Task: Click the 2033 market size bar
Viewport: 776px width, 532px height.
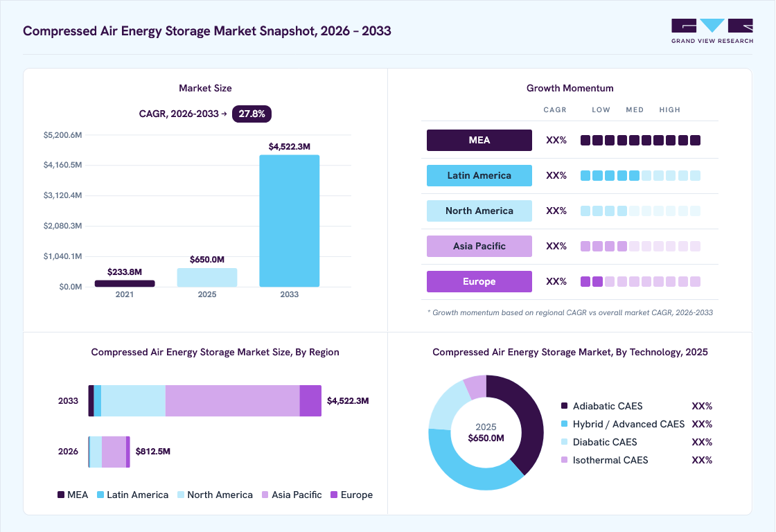Action: click(x=290, y=221)
